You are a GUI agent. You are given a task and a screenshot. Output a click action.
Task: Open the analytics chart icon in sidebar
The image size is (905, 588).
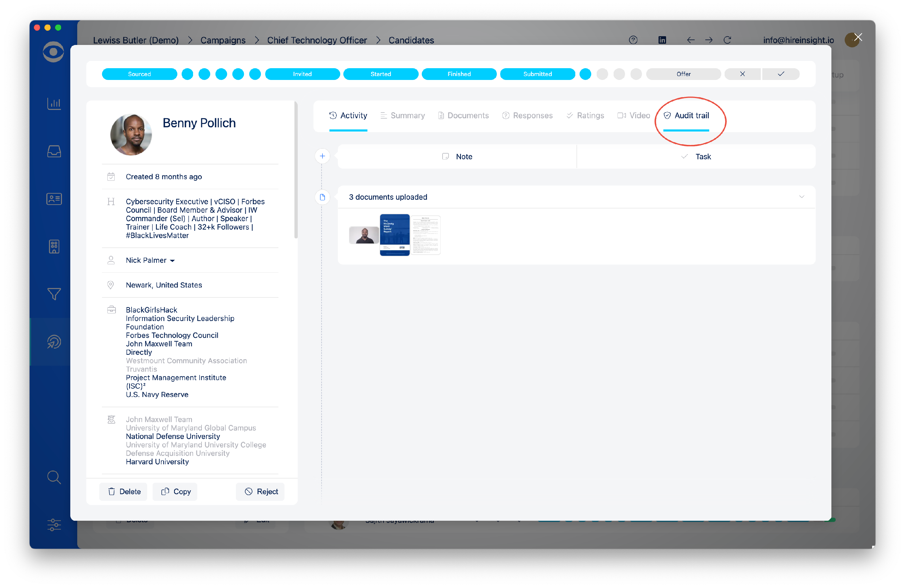point(54,103)
